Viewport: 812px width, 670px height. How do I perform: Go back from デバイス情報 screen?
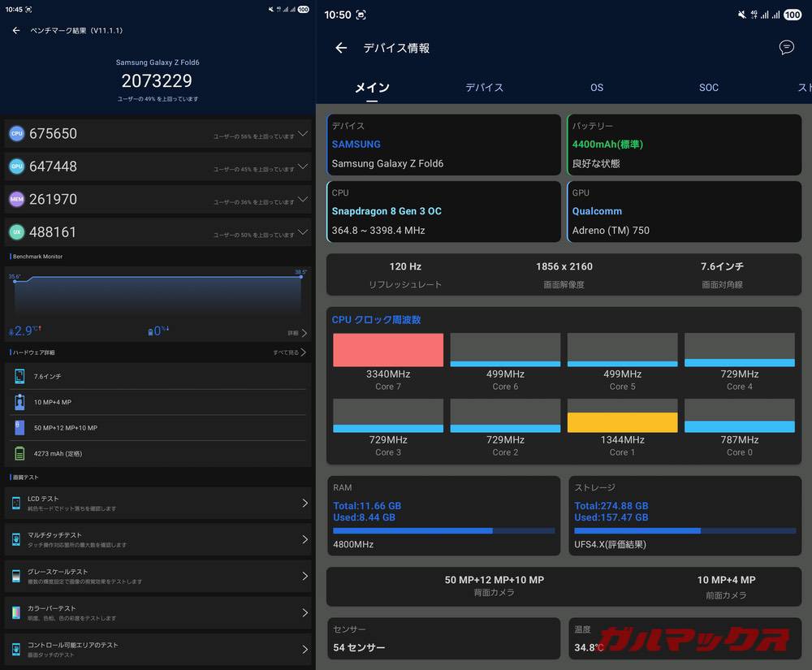click(341, 48)
